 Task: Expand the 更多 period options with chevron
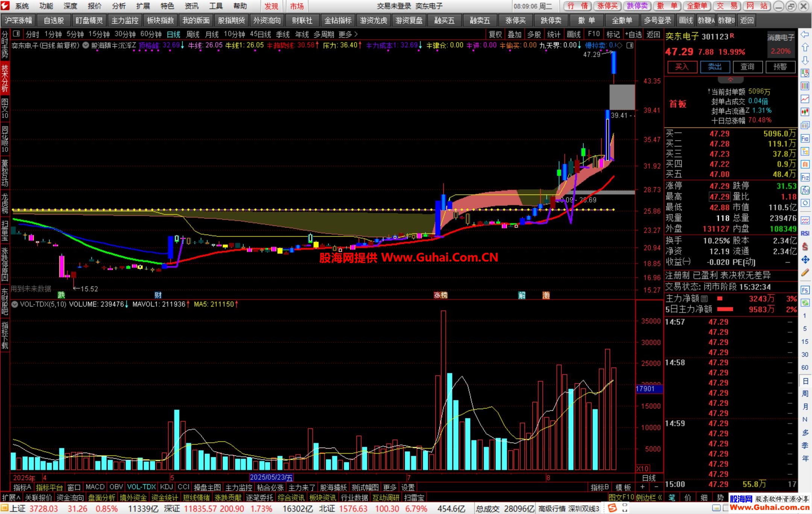(x=348, y=35)
